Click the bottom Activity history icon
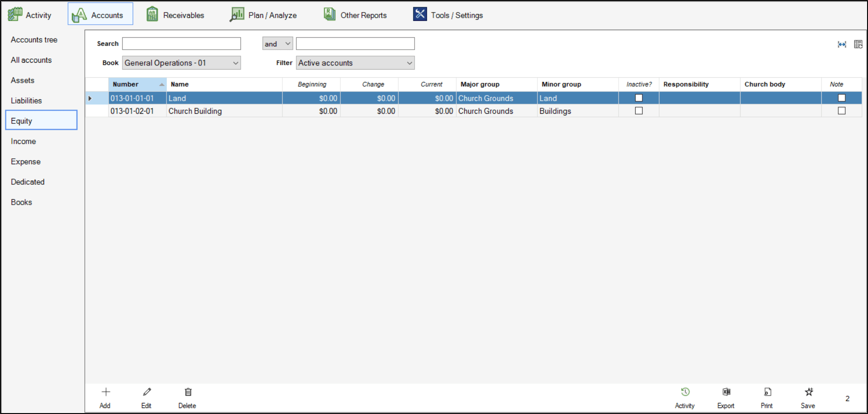868x414 pixels. click(685, 392)
